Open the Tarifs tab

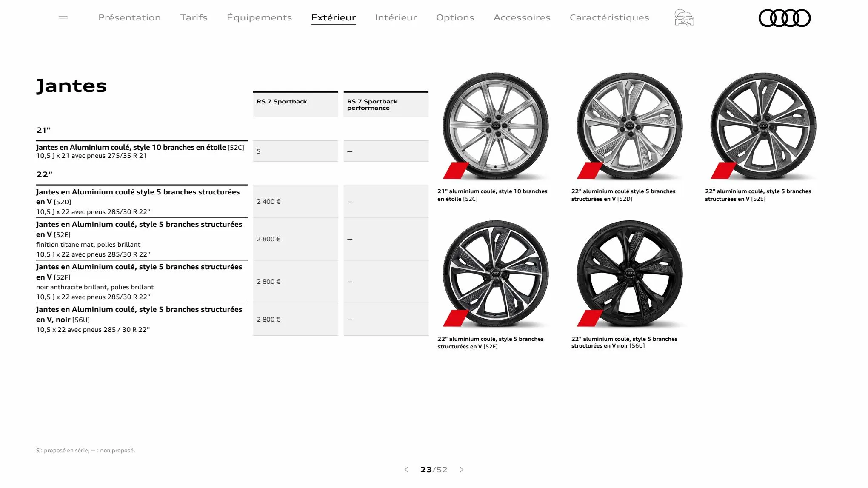click(x=194, y=17)
